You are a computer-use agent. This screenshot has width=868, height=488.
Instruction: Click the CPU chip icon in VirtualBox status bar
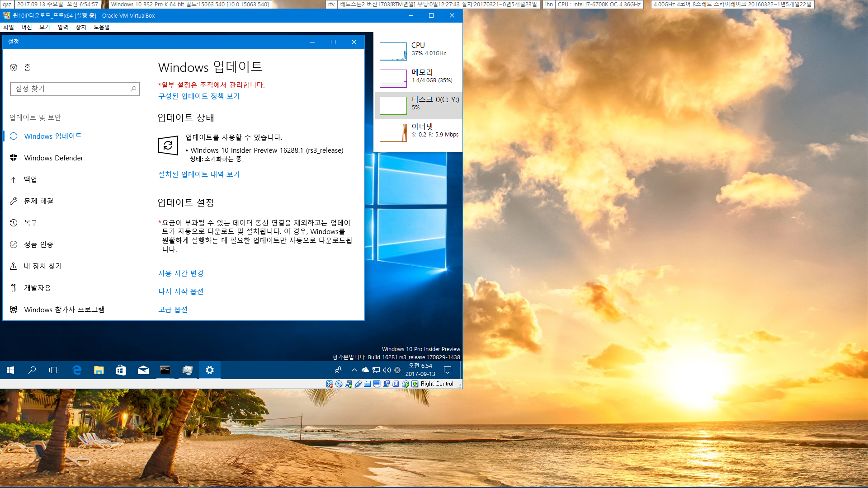point(396,384)
